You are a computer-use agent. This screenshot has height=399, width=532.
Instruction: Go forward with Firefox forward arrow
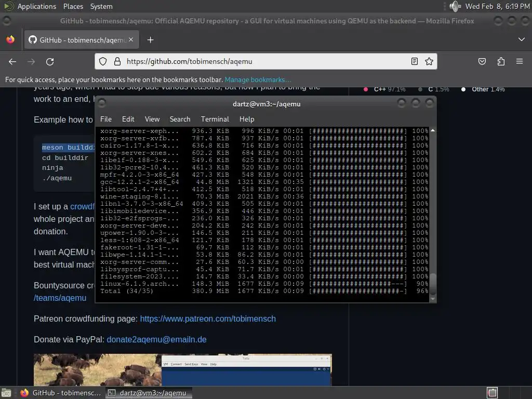pos(31,61)
